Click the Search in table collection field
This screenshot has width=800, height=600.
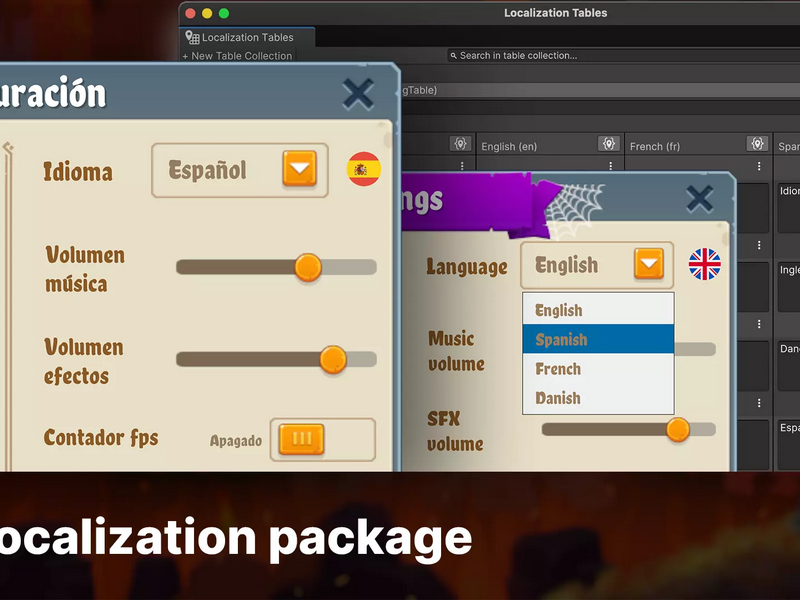click(x=622, y=56)
